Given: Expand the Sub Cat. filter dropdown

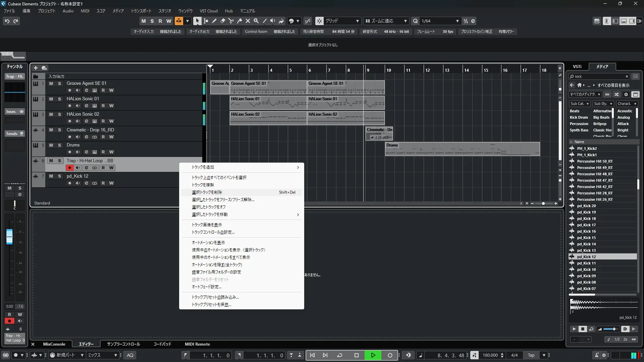Looking at the screenshot, I should tap(580, 104).
